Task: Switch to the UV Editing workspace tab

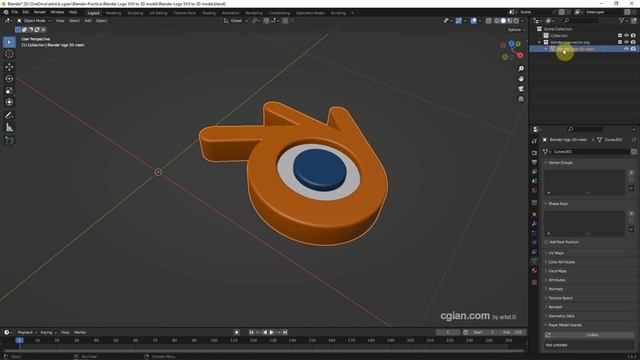Action: pos(158,13)
